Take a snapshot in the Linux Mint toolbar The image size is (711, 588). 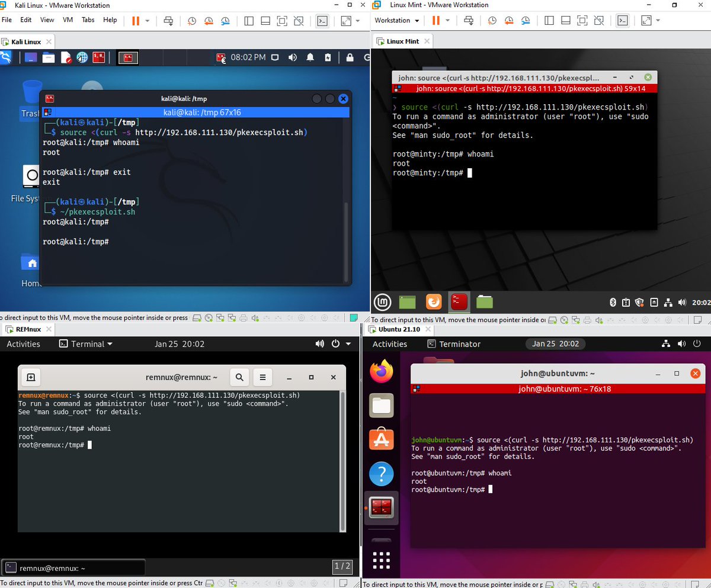(x=492, y=21)
